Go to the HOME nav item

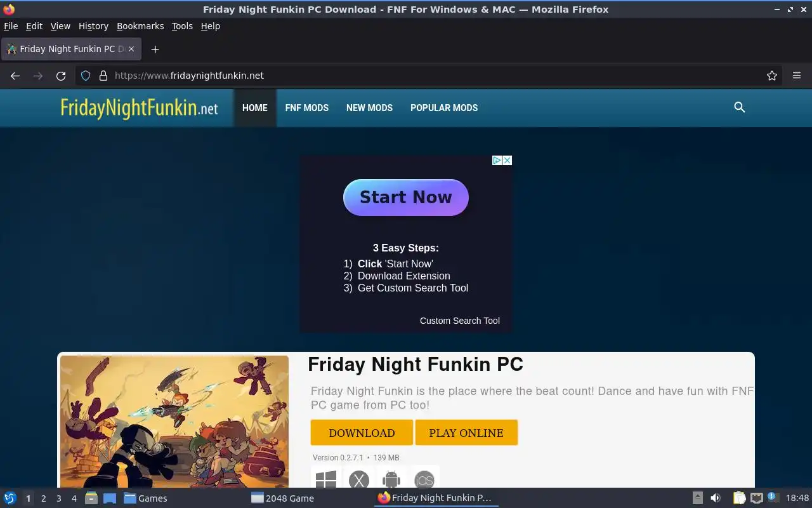click(255, 108)
